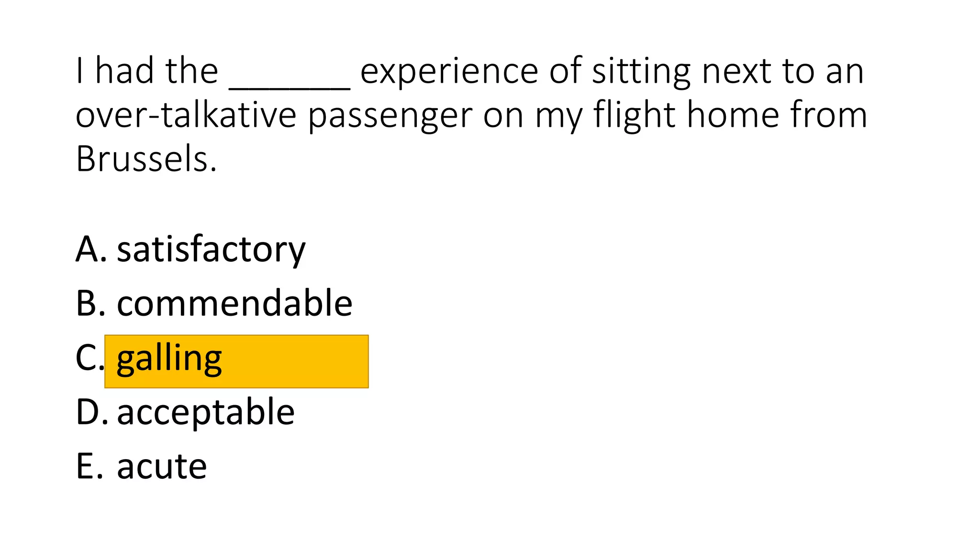Pick the 'acceptable' answer choice
Image resolution: width=980 pixels, height=551 pixels.
[206, 413]
